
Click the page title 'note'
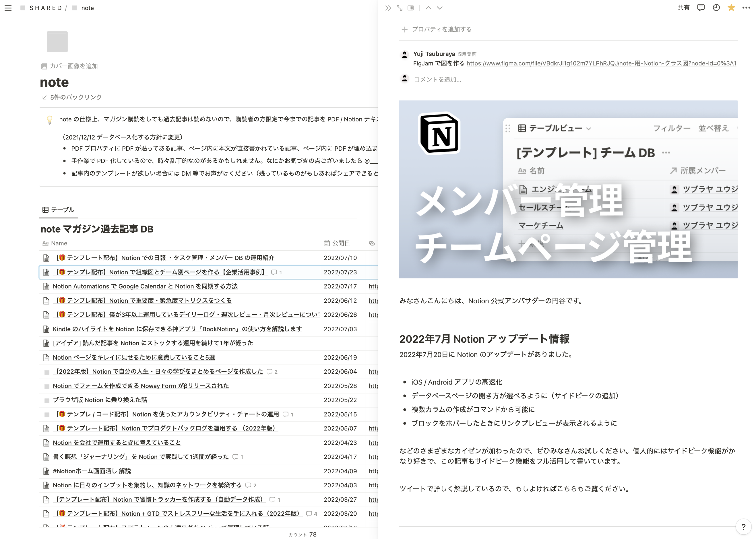pyautogui.click(x=55, y=83)
